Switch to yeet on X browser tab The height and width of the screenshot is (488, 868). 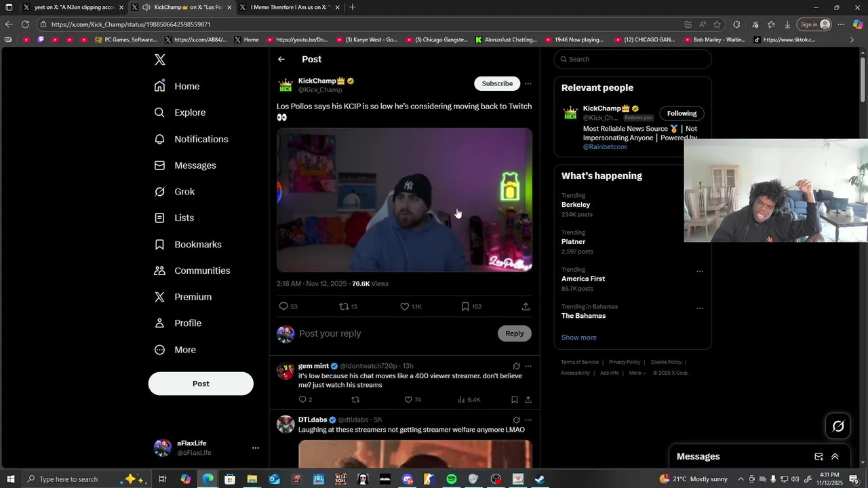click(73, 7)
